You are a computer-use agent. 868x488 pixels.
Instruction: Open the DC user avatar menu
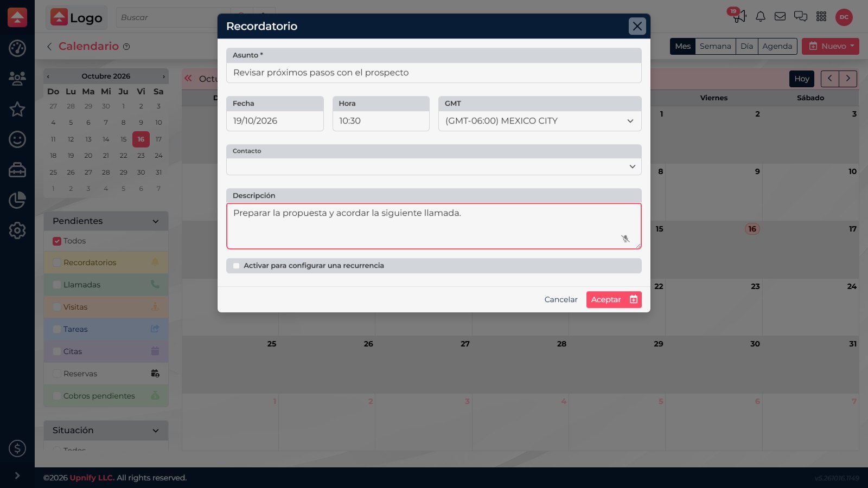[844, 17]
